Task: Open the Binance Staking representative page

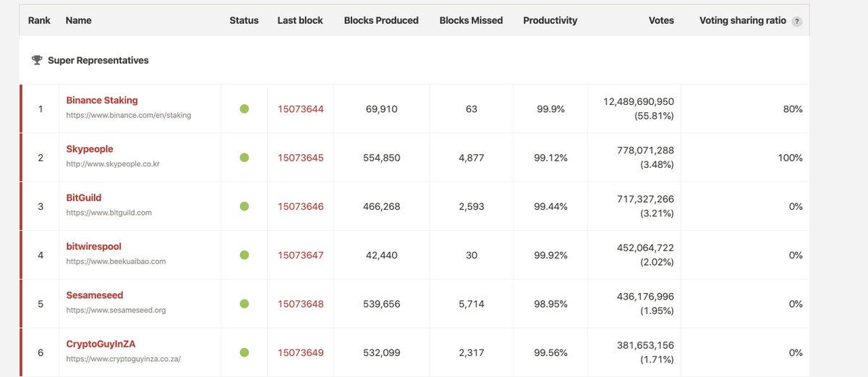Action: click(x=102, y=101)
